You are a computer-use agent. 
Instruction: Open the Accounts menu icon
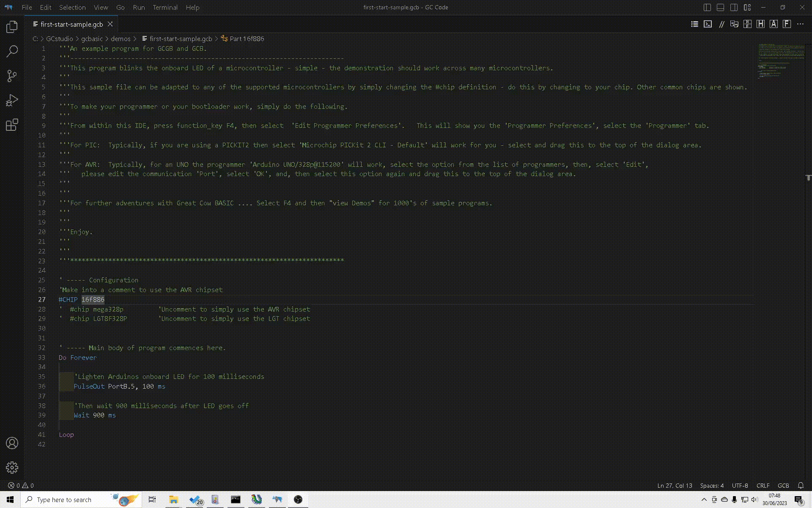12,443
